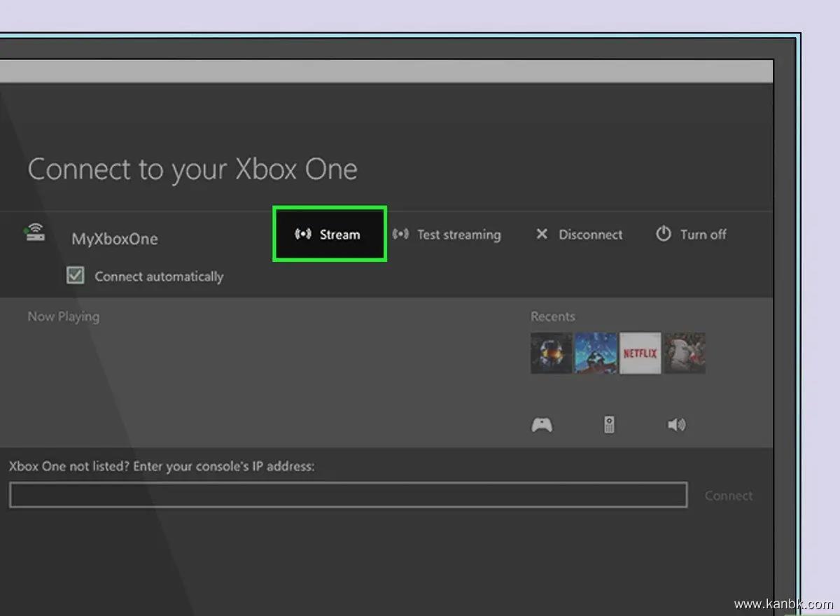Open the Halo game thumbnail in Recents

552,353
